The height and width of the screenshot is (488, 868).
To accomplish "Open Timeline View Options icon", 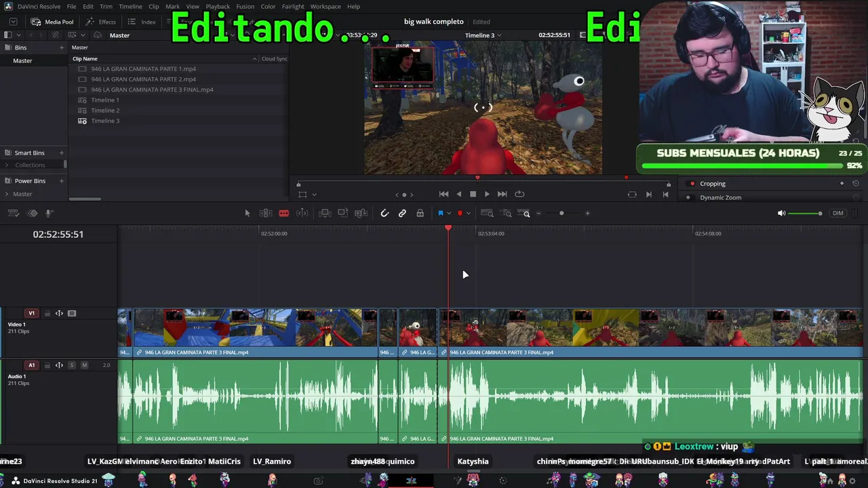I will click(14, 213).
